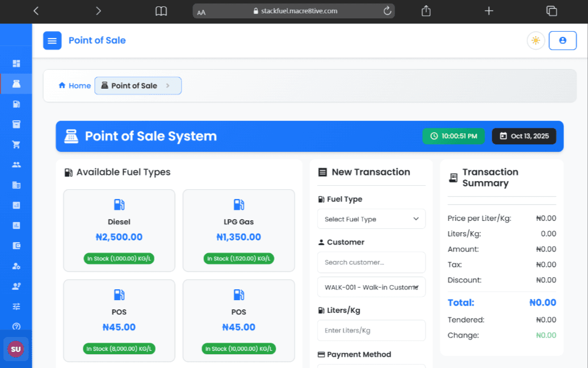588x368 pixels.
Task: Click the Enter Liters/Kg input field
Action: coord(372,331)
